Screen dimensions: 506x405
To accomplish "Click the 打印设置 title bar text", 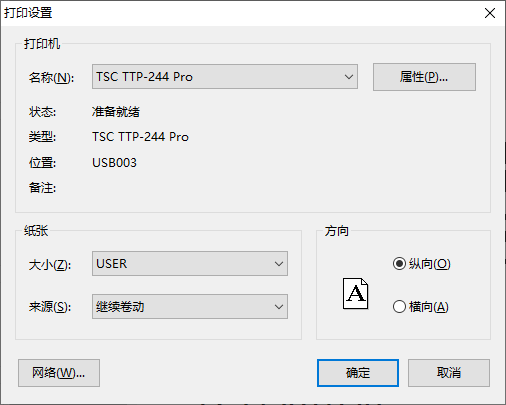I will [x=28, y=13].
